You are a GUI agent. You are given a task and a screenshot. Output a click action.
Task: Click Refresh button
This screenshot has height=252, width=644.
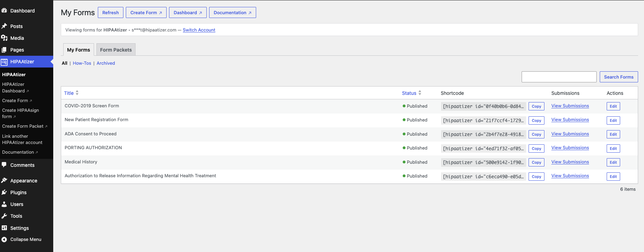click(x=111, y=12)
